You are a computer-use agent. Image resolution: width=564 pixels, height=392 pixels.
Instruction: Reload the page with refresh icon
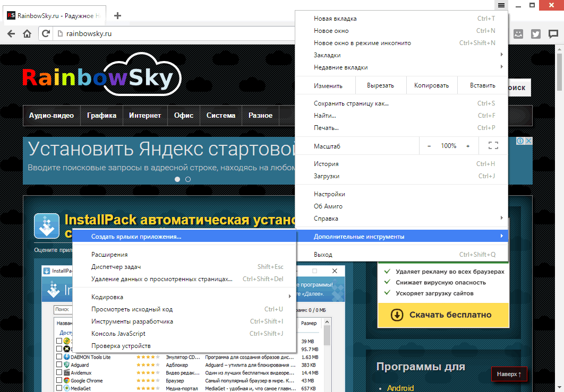46,34
